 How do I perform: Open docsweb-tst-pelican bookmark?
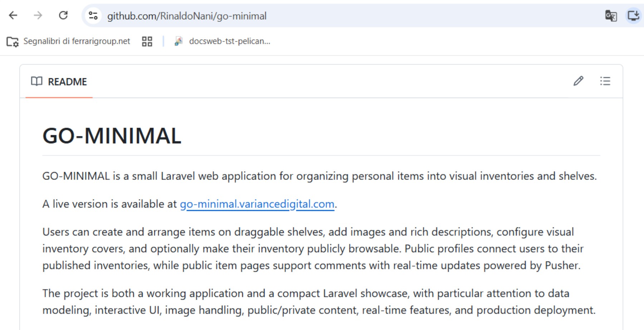coord(222,41)
